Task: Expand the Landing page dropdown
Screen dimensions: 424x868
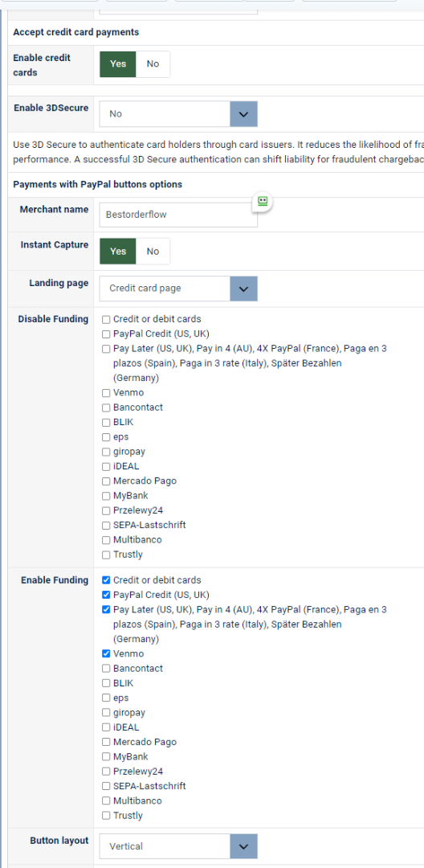Action: tap(178, 289)
